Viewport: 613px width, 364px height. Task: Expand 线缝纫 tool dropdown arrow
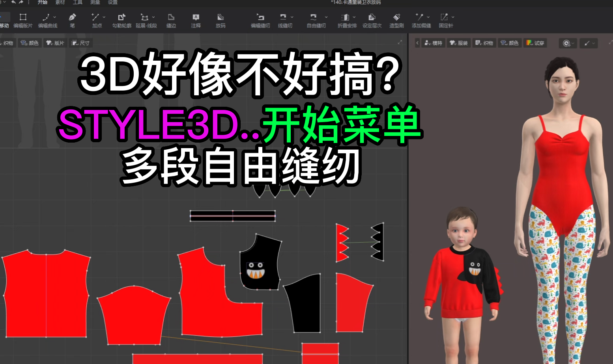[x=292, y=17]
